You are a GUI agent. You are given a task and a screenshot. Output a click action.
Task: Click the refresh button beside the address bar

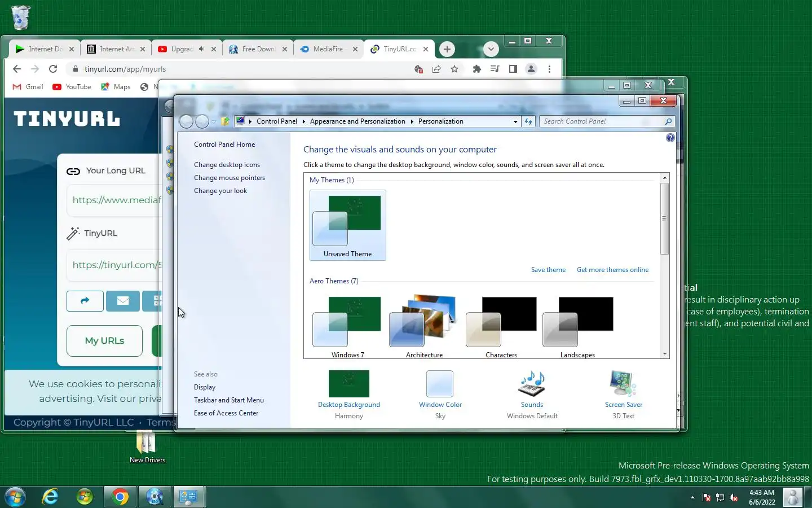[x=528, y=121]
